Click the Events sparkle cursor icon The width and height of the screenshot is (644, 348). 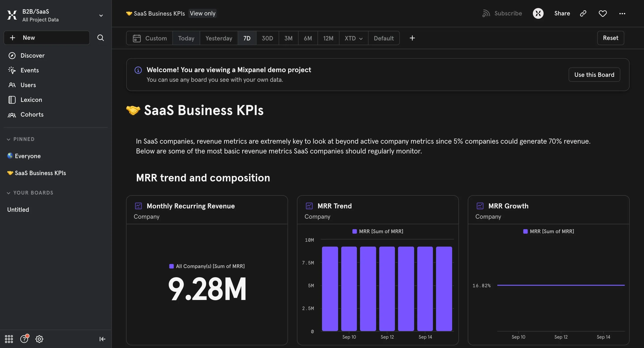click(12, 70)
